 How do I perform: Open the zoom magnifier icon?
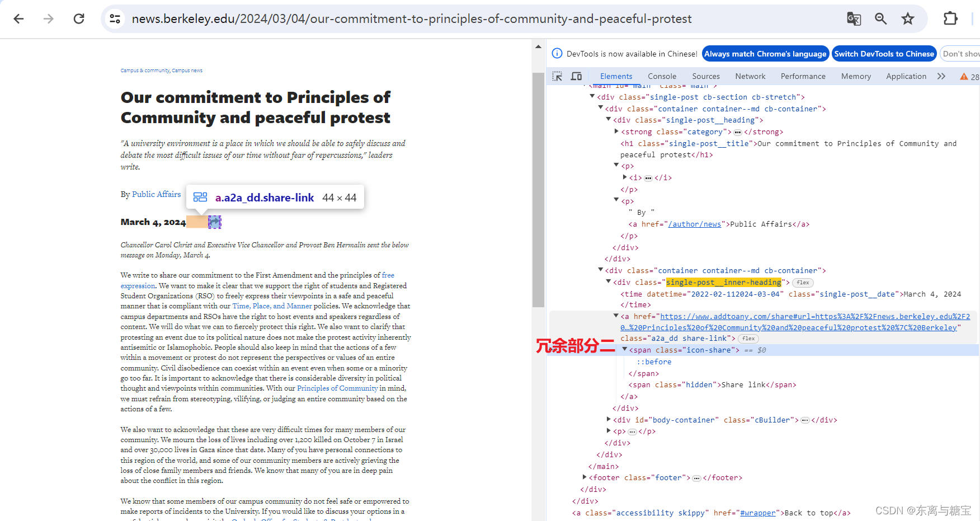tap(881, 19)
